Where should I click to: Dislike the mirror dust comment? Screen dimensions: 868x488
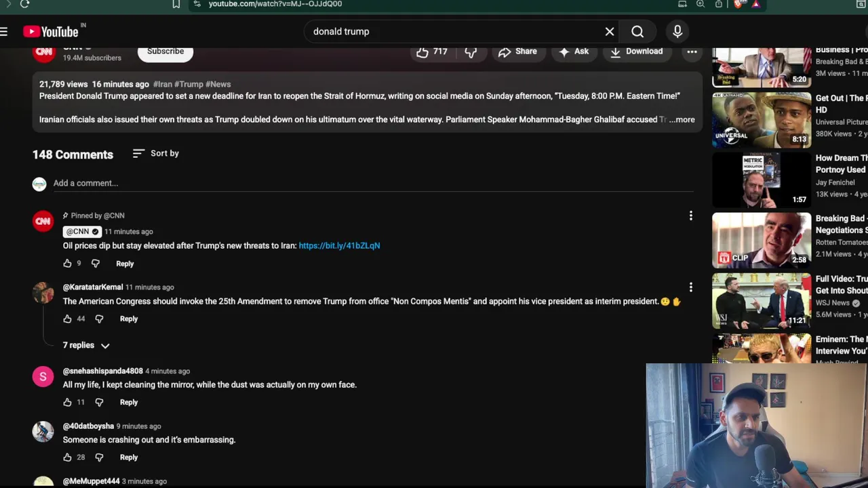[x=99, y=402]
